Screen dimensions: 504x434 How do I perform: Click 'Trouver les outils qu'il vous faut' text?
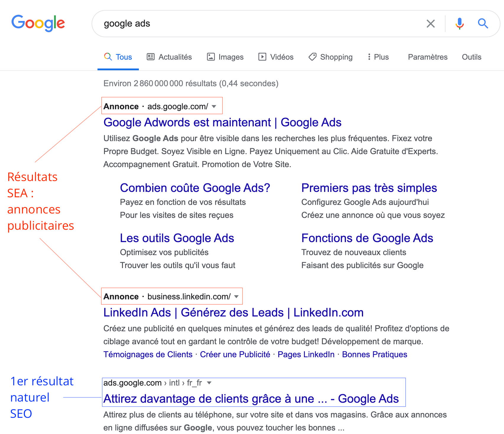178,265
